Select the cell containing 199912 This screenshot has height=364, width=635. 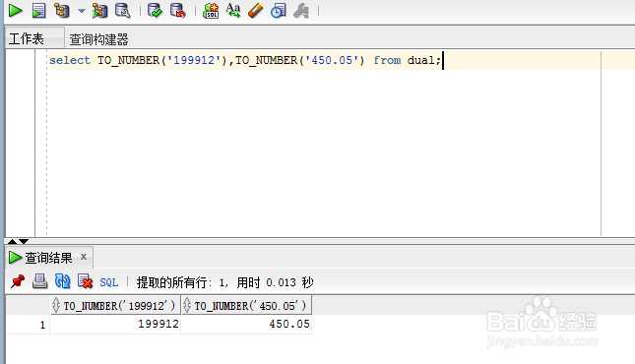coord(115,324)
